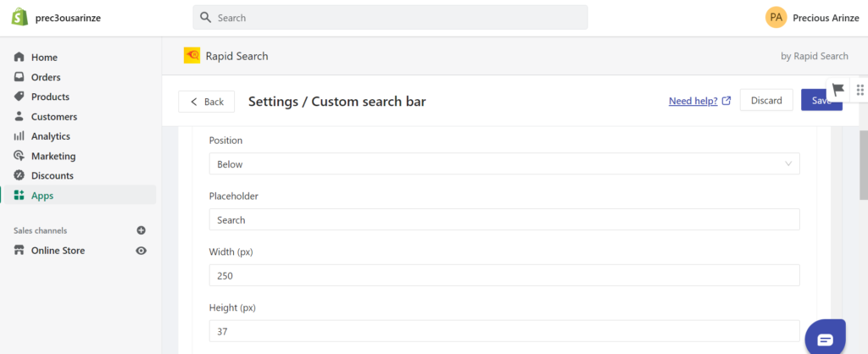The height and width of the screenshot is (354, 868).
Task: Click the page's vertical scrollbar thumb
Action: 863,165
